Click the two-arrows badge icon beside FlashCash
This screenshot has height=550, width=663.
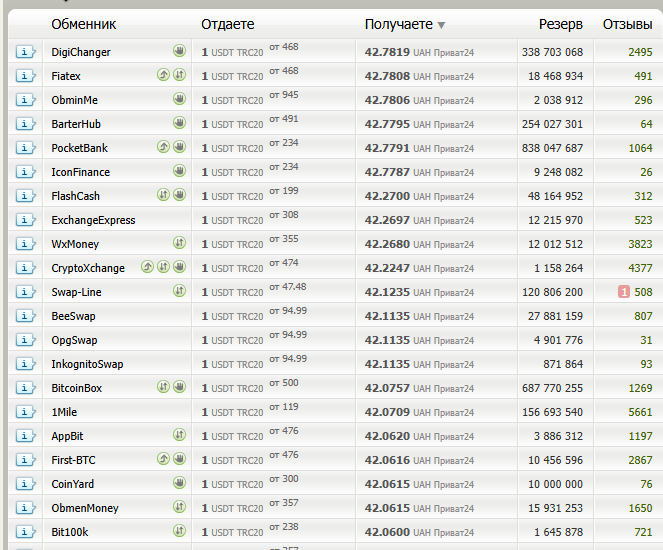[x=164, y=195]
